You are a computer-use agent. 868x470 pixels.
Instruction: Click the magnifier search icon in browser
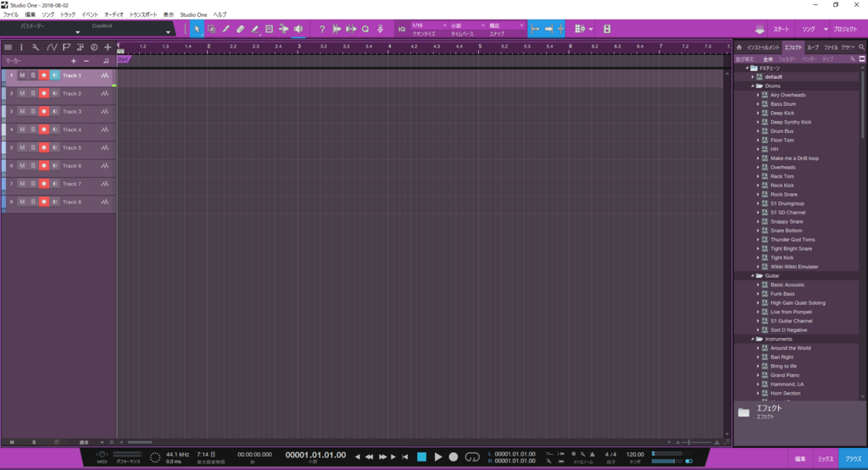861,47
